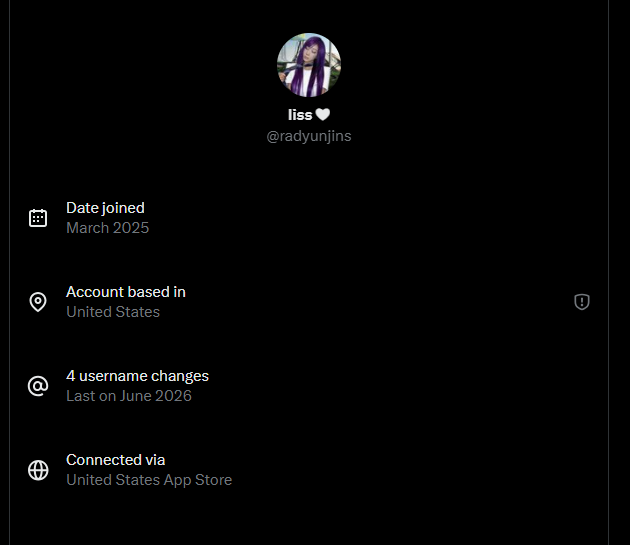Click the at-sign username icon

pos(38,386)
